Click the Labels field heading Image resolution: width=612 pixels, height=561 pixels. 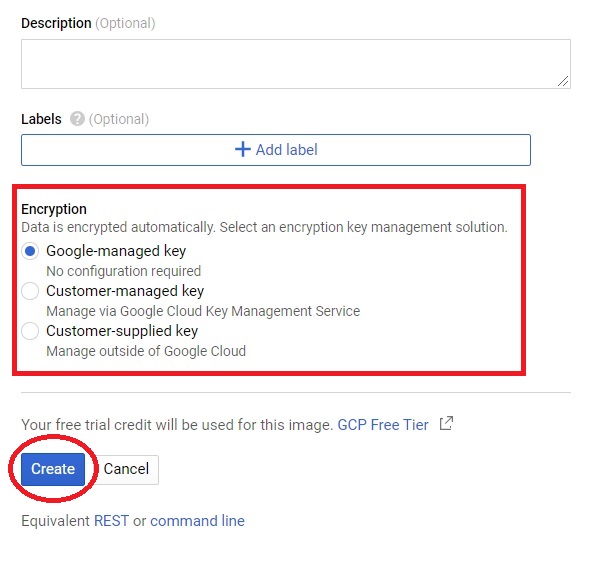41,119
